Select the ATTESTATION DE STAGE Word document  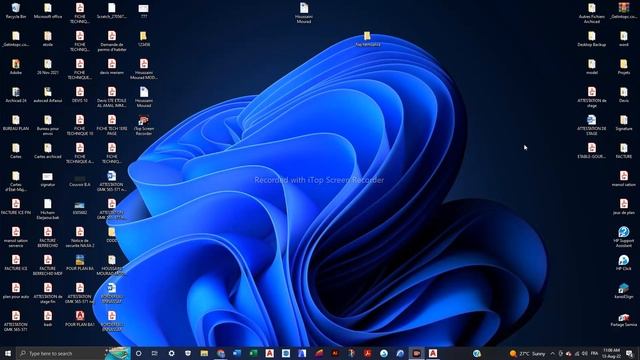[592, 125]
